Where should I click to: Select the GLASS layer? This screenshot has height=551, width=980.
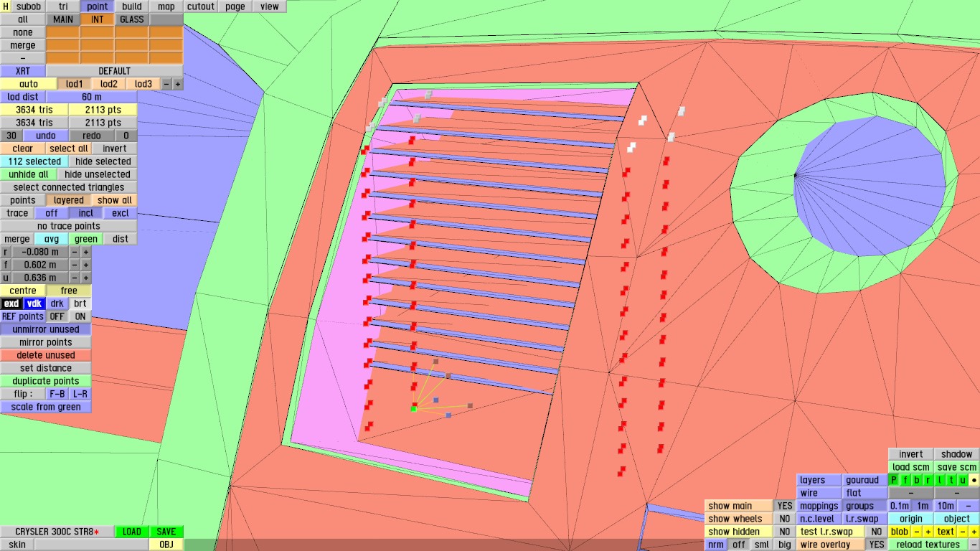point(132,19)
